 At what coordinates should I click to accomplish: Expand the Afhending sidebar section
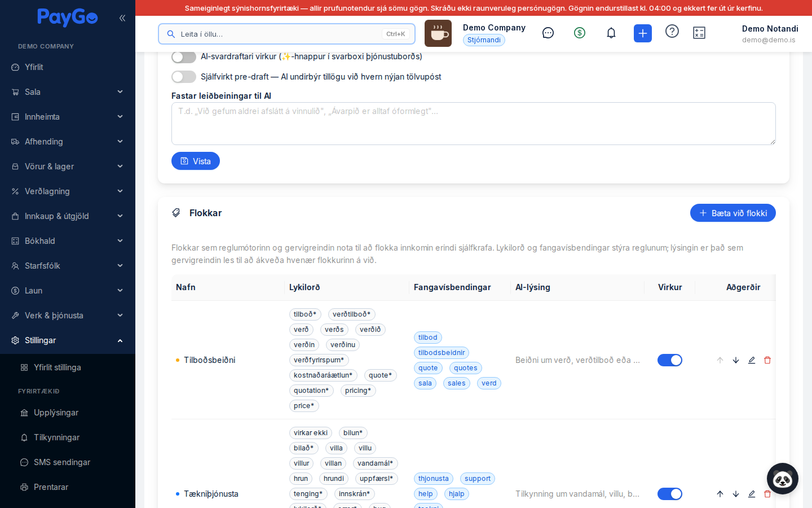(x=68, y=142)
